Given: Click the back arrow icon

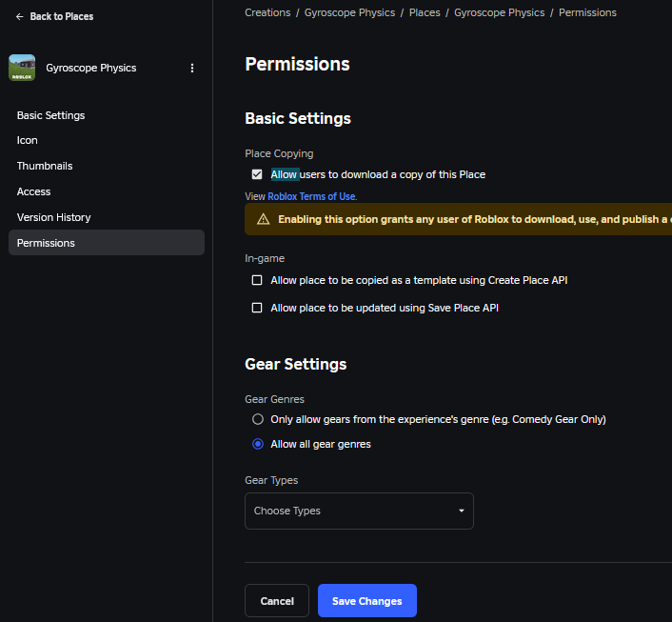Looking at the screenshot, I should (x=20, y=16).
